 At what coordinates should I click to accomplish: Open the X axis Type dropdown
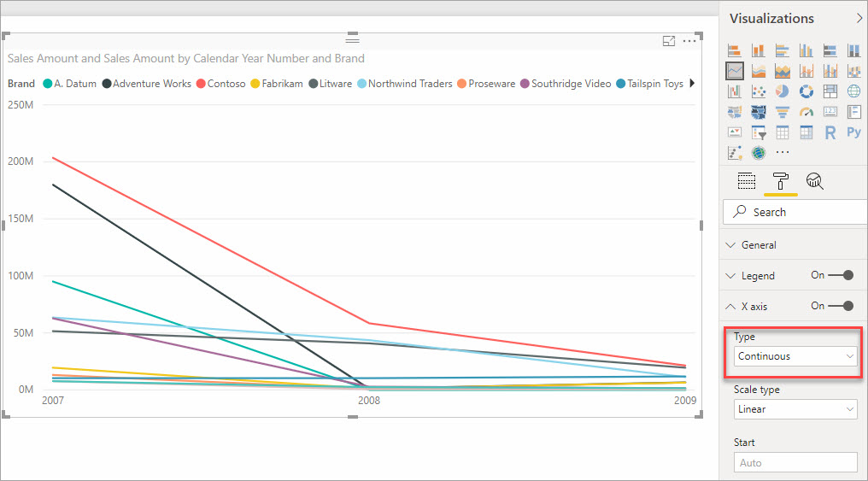click(795, 356)
